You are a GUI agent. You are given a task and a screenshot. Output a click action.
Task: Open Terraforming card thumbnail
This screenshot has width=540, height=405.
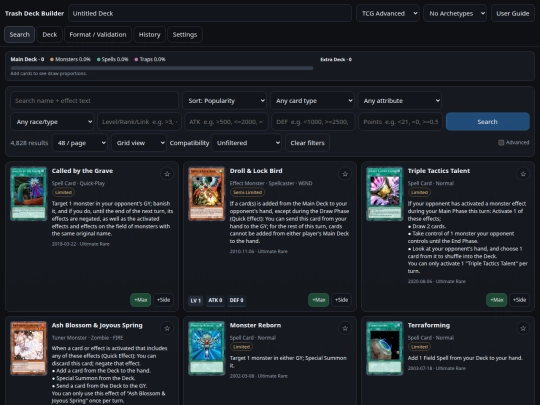coord(385,348)
